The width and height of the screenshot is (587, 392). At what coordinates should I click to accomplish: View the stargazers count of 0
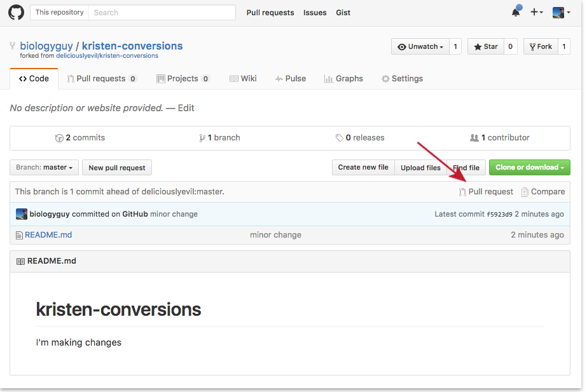[x=510, y=46]
